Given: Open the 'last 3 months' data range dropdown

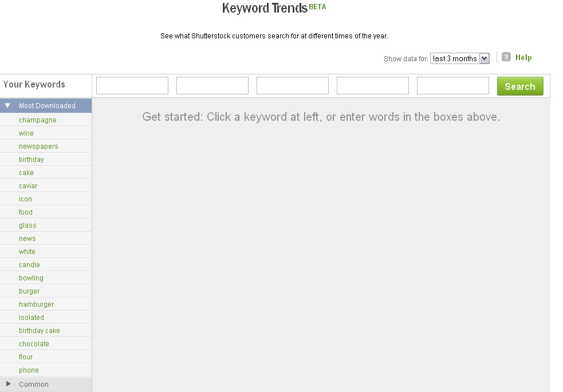Looking at the screenshot, I should [x=459, y=58].
